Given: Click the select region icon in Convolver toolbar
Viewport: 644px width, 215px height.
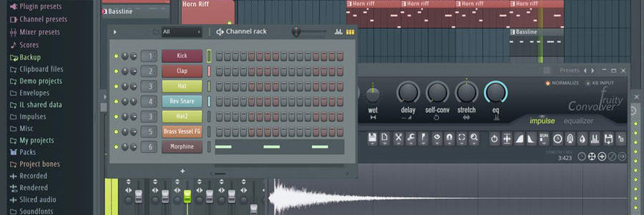Looking at the screenshot, I should pyautogui.click(x=462, y=139).
